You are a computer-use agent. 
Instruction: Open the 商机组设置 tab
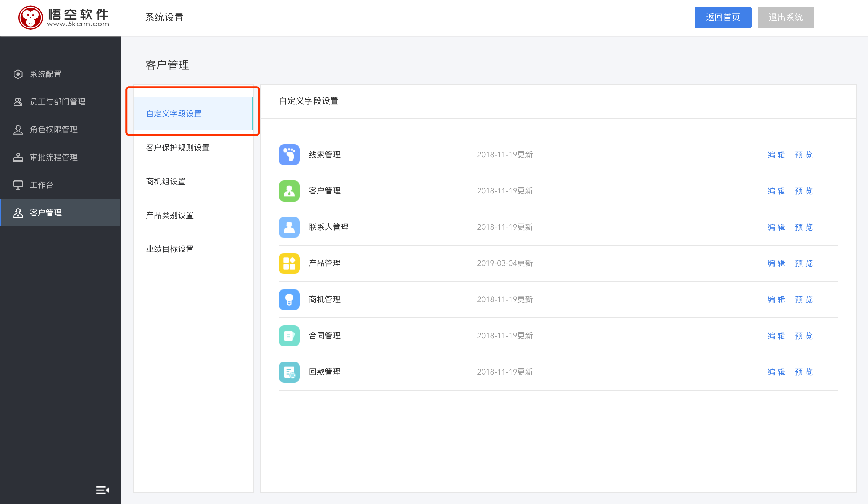(194, 181)
